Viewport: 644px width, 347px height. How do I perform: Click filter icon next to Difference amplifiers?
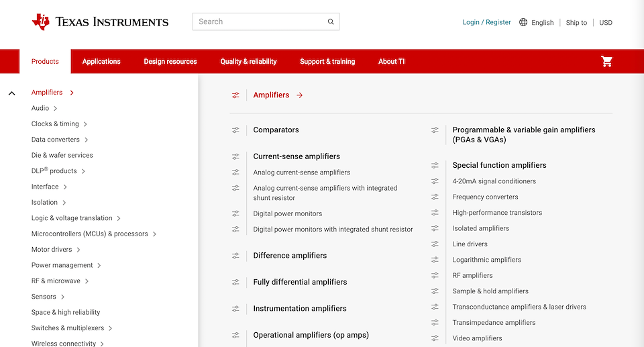(235, 256)
